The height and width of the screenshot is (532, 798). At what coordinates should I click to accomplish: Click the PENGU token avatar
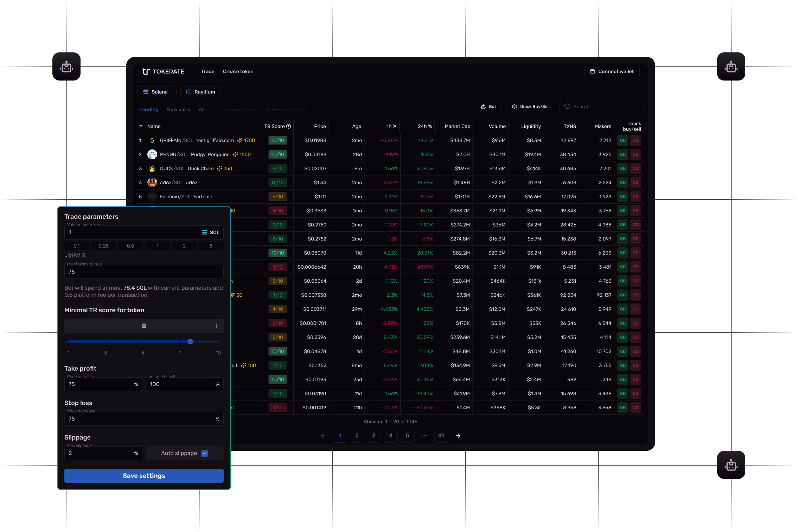(152, 154)
